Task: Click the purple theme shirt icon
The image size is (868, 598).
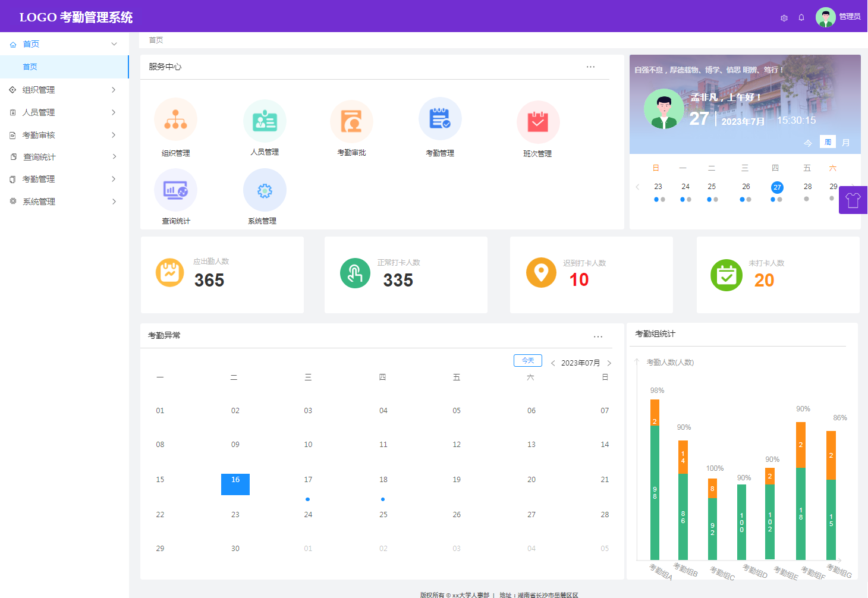Action: [853, 200]
